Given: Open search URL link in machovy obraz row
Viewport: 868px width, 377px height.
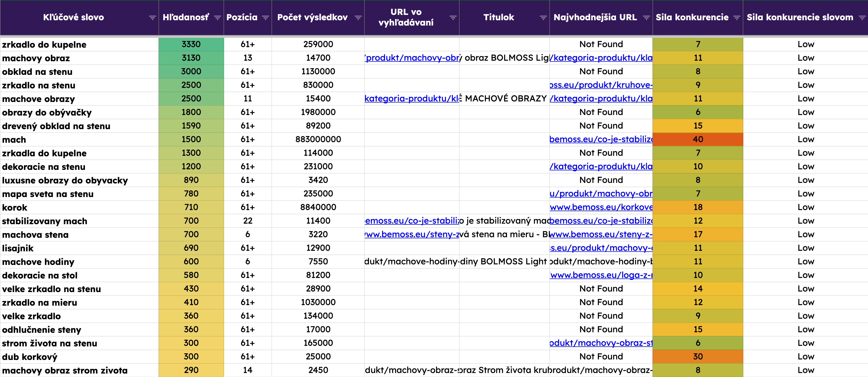Looking at the screenshot, I should (x=412, y=58).
